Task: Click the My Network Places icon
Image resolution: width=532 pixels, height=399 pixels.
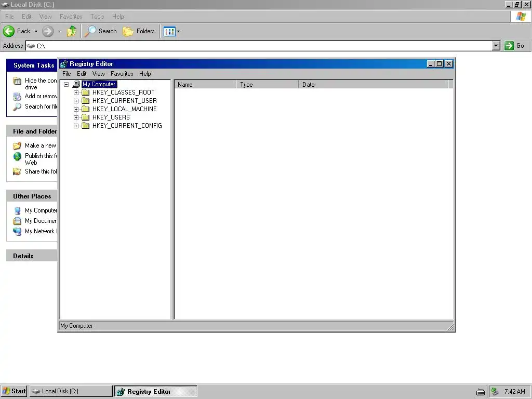Action: pos(17,231)
